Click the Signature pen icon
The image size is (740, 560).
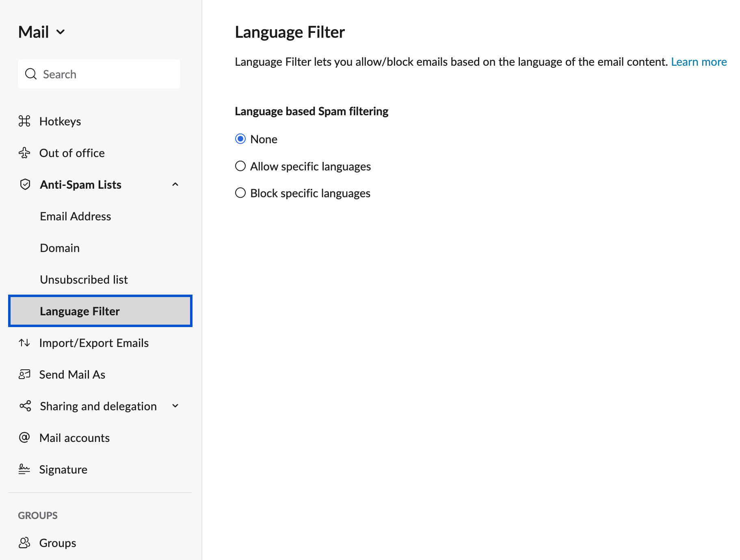click(x=24, y=469)
